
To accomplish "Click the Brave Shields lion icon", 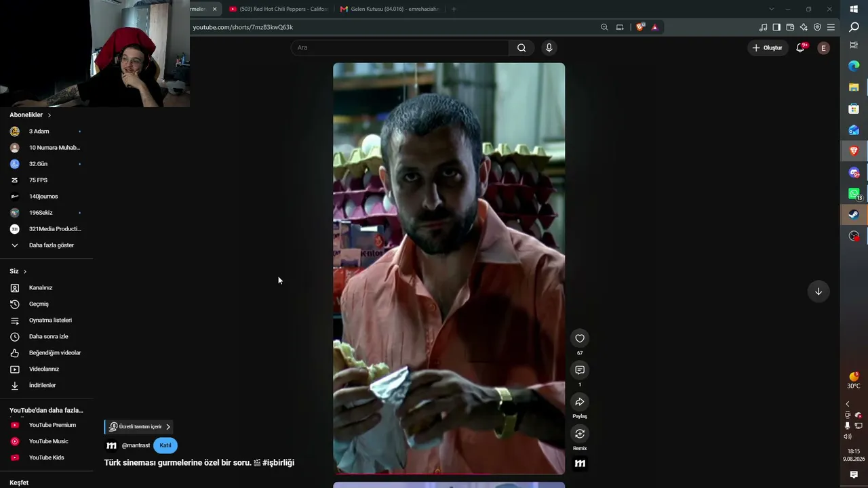I will point(640,27).
